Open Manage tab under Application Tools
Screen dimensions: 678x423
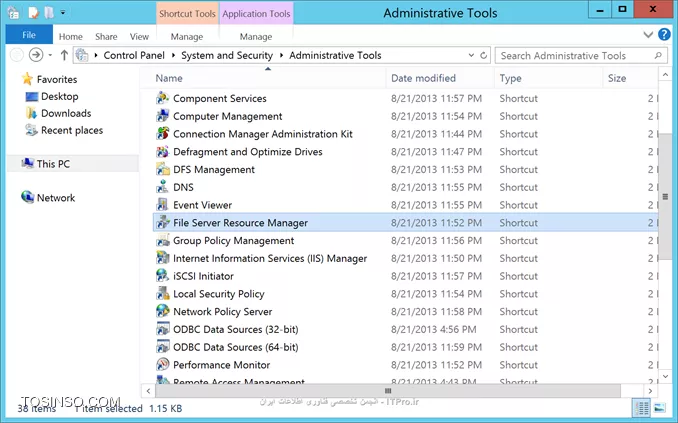pyautogui.click(x=256, y=37)
